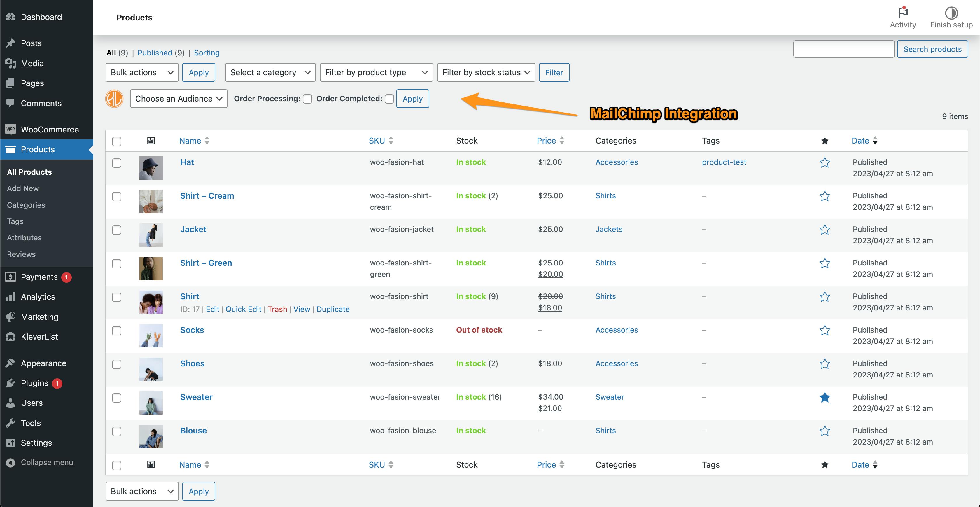
Task: Sort by SKU using header arrows
Action: [x=391, y=140]
